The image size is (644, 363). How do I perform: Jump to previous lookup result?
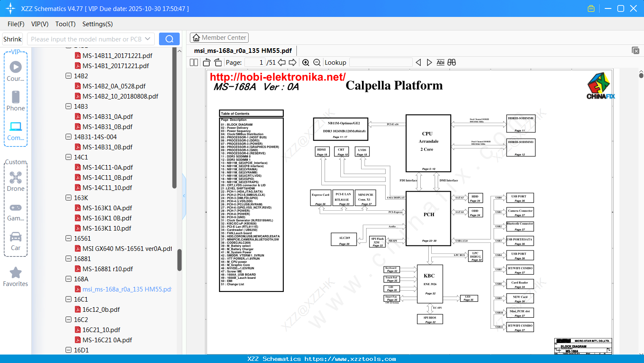(x=418, y=63)
